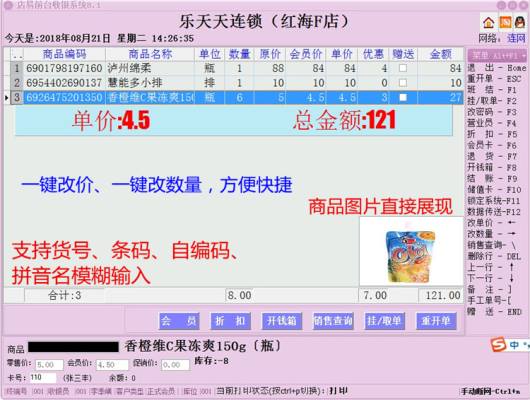This screenshot has height=400, width=530.
Task: Select menu item 赠送 - END
Action: (494, 312)
